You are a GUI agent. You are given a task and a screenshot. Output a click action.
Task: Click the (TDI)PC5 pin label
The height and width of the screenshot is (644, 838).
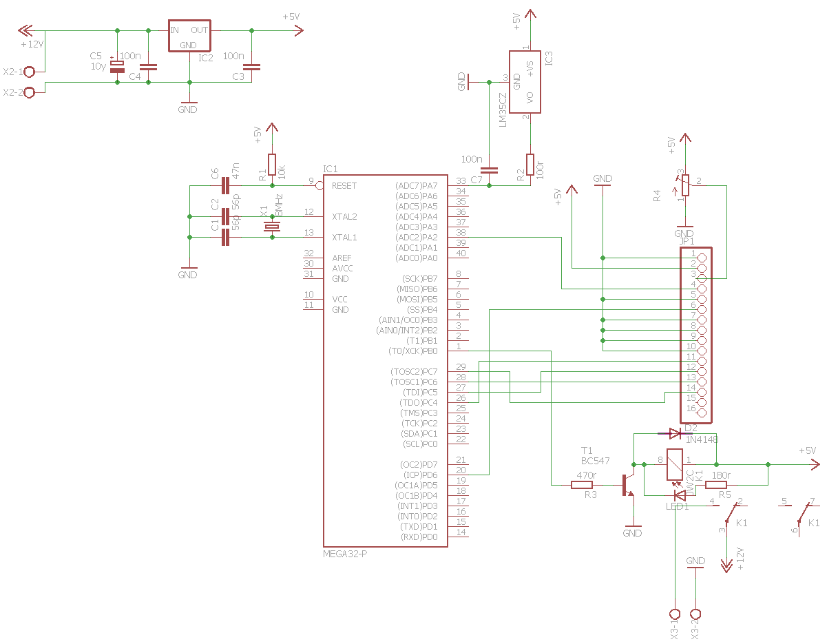click(x=419, y=393)
